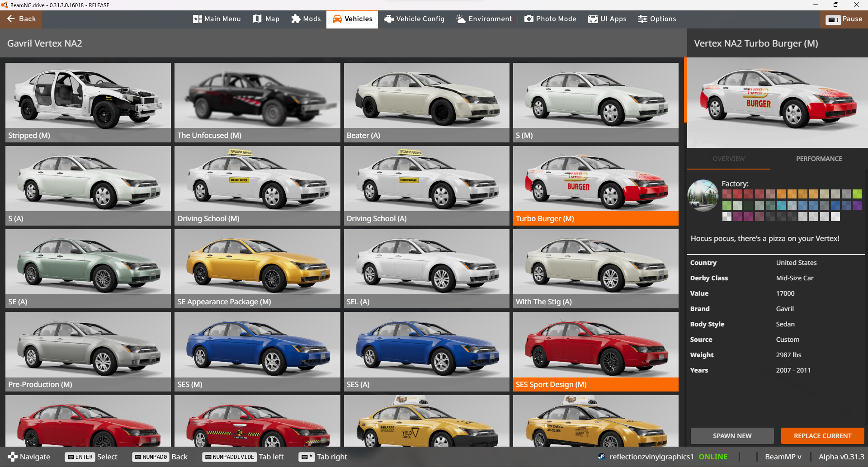Viewport: 868px width, 467px height.
Task: Select the Beater (A) configuration
Action: click(x=426, y=103)
